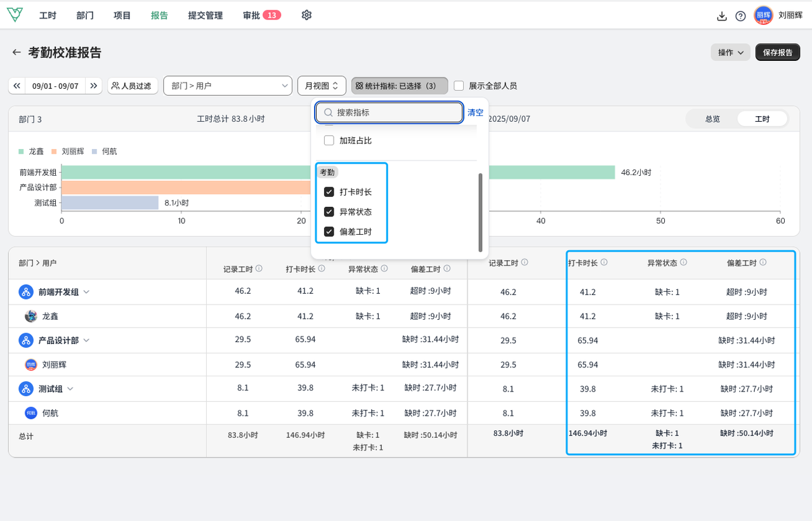Open the help question mark icon
Viewport: 812px width, 521px height.
pos(740,16)
